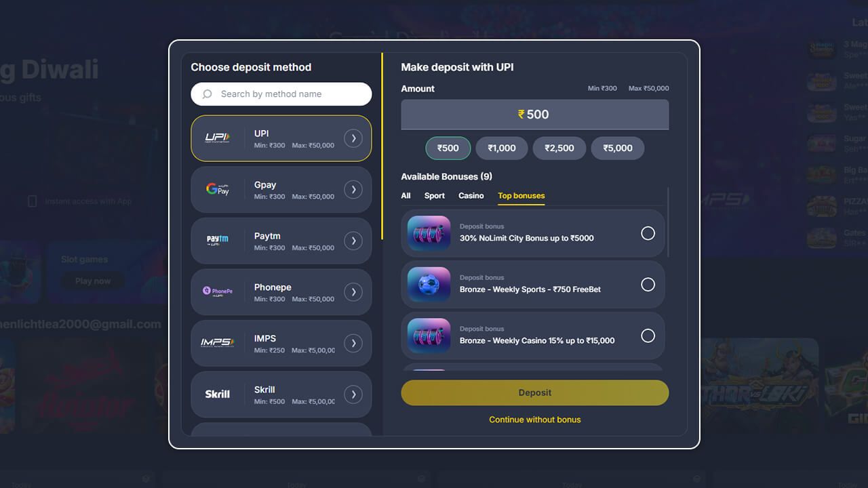Switch to the All bonuses tab
The image size is (868, 488).
pyautogui.click(x=406, y=196)
